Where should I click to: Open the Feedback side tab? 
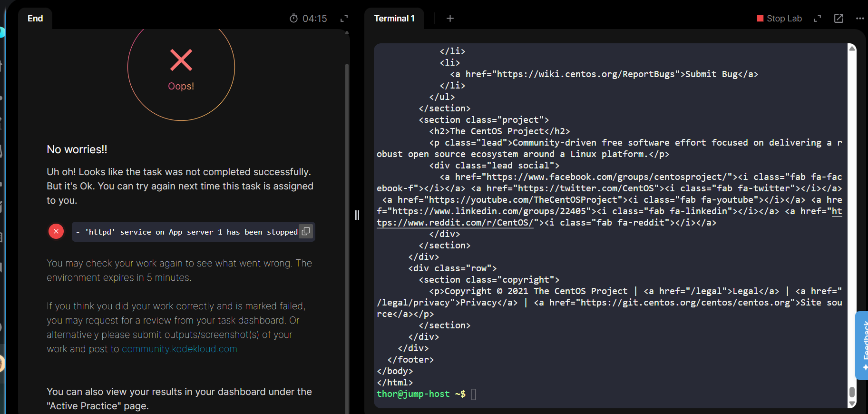coord(862,345)
